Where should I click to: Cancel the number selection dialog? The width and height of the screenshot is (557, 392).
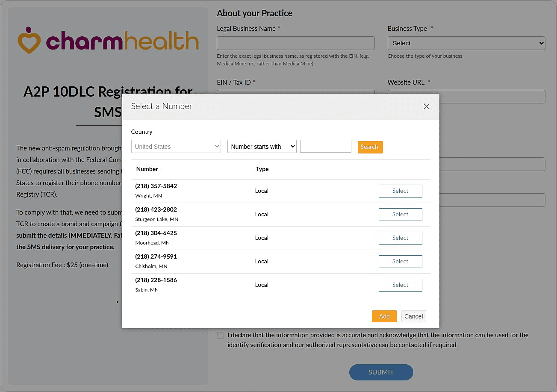pyautogui.click(x=413, y=316)
